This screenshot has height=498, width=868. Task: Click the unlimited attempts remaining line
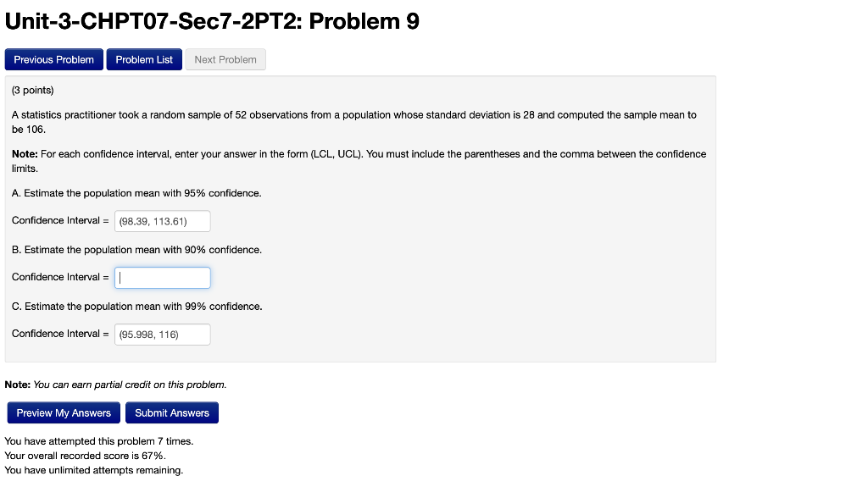[94, 470]
